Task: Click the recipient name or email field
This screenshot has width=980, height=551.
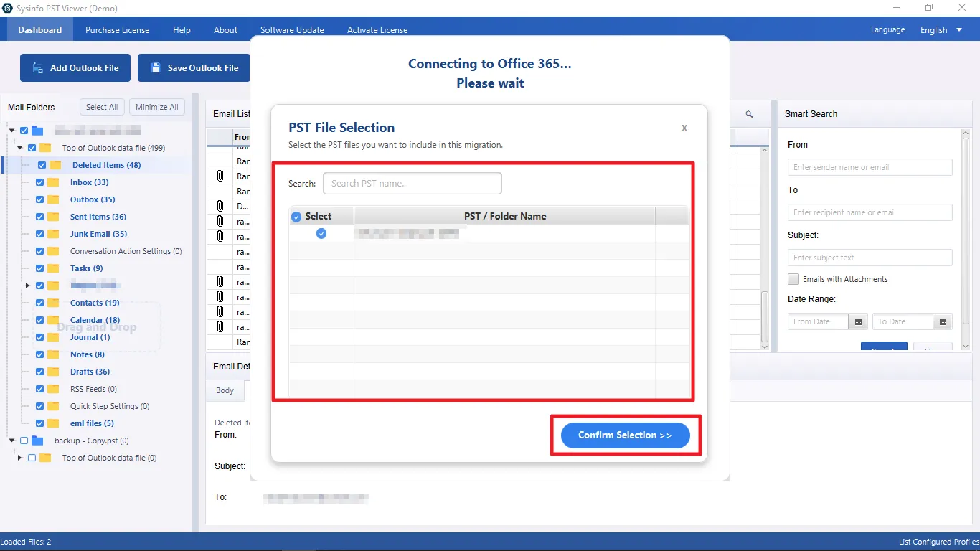Action: point(870,212)
